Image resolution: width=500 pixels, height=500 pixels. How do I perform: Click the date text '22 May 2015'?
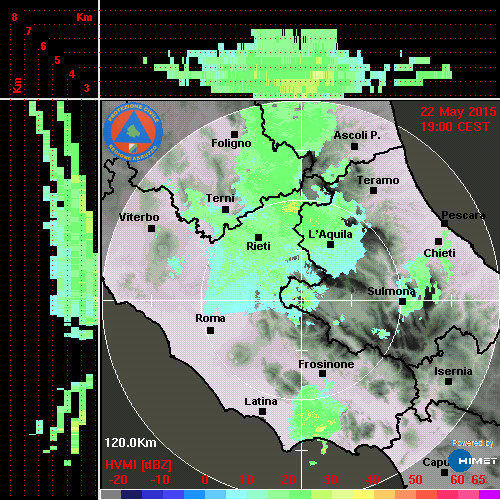point(458,112)
